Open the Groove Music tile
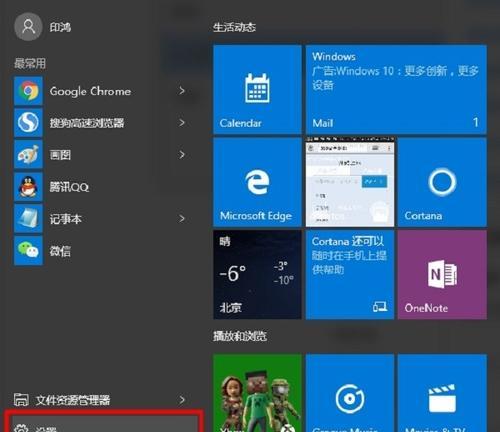Image resolution: width=500 pixels, height=432 pixels. [350, 393]
